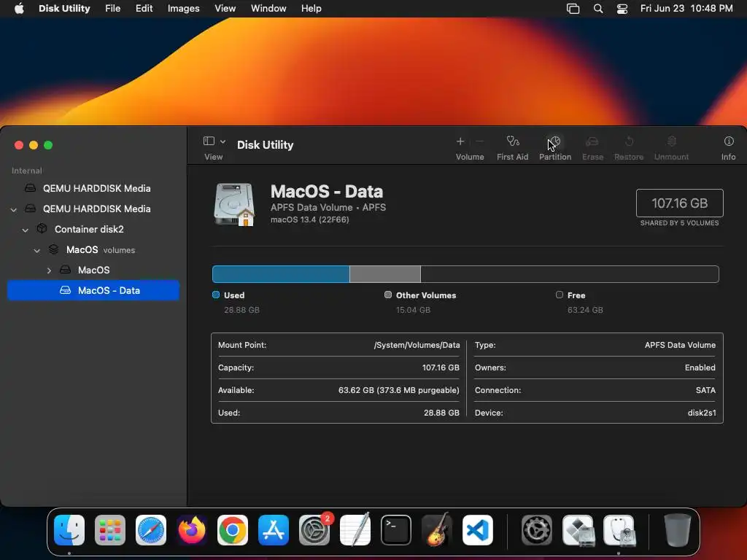Click the Partition toolbar icon
747x560 pixels.
(x=554, y=141)
